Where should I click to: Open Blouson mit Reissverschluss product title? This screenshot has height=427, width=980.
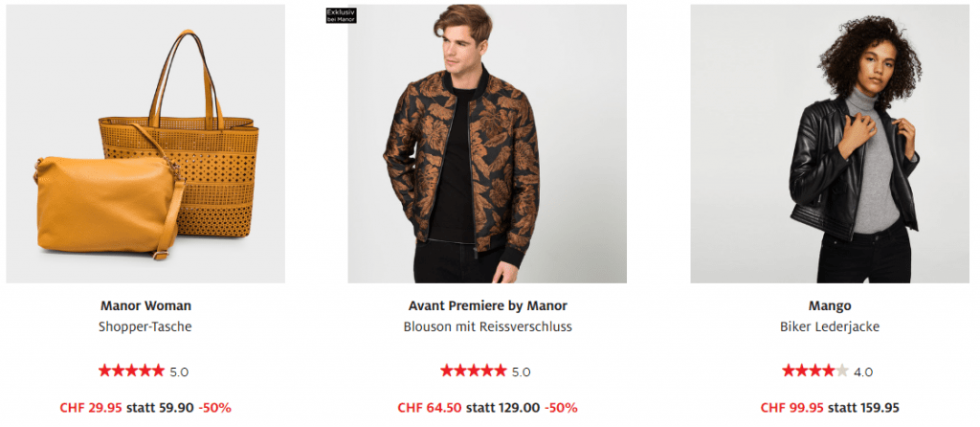pos(487,326)
